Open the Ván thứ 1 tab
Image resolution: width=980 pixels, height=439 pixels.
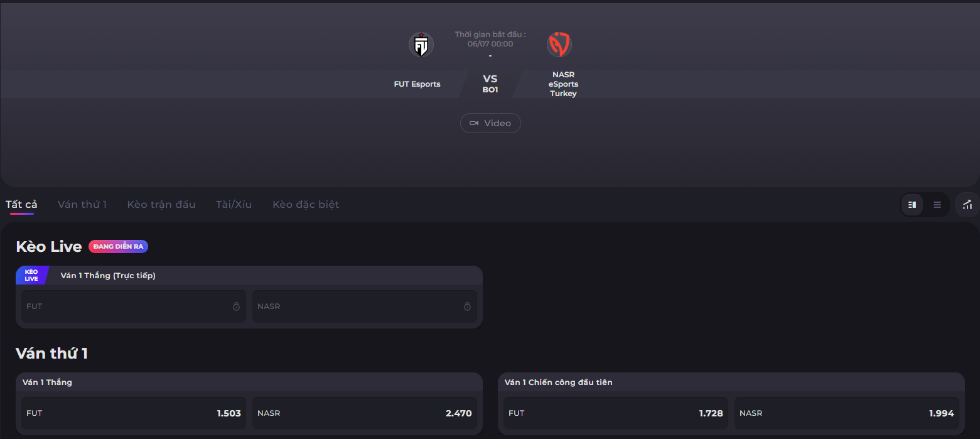82,205
